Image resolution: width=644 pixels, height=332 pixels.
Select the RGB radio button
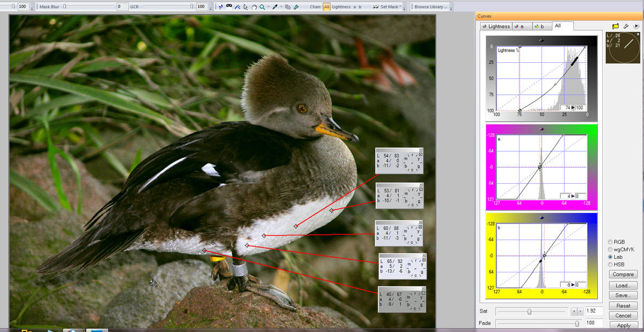tap(610, 242)
